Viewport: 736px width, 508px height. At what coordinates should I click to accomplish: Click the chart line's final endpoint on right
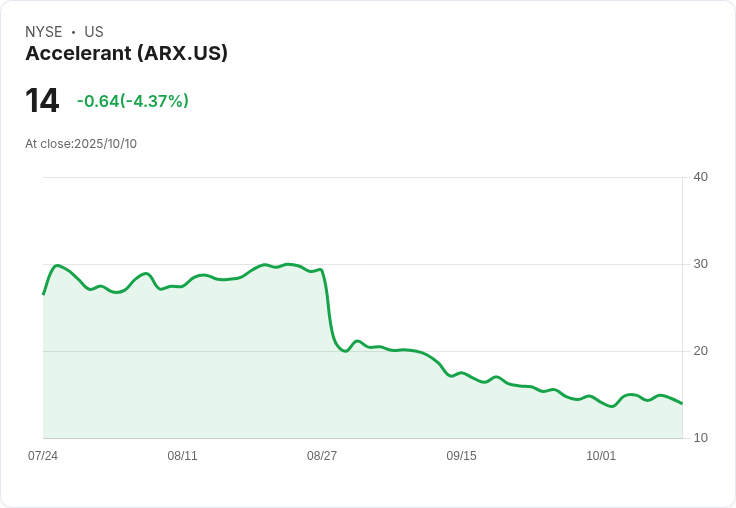(682, 403)
